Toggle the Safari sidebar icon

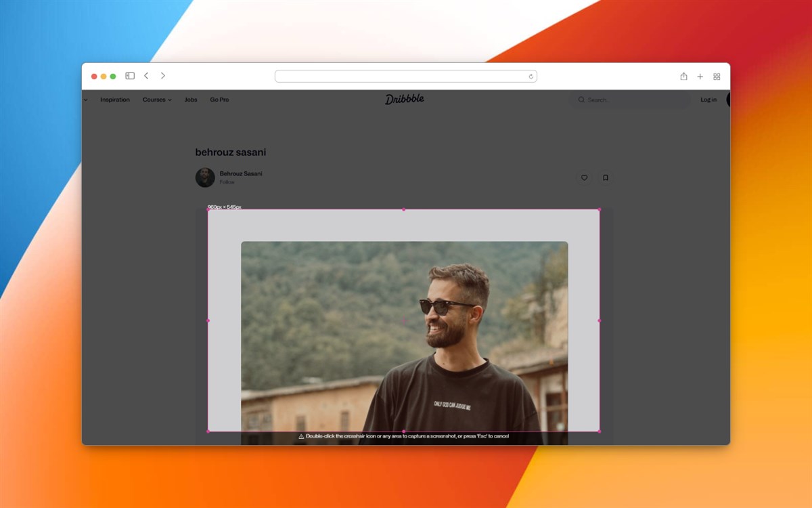tap(130, 76)
